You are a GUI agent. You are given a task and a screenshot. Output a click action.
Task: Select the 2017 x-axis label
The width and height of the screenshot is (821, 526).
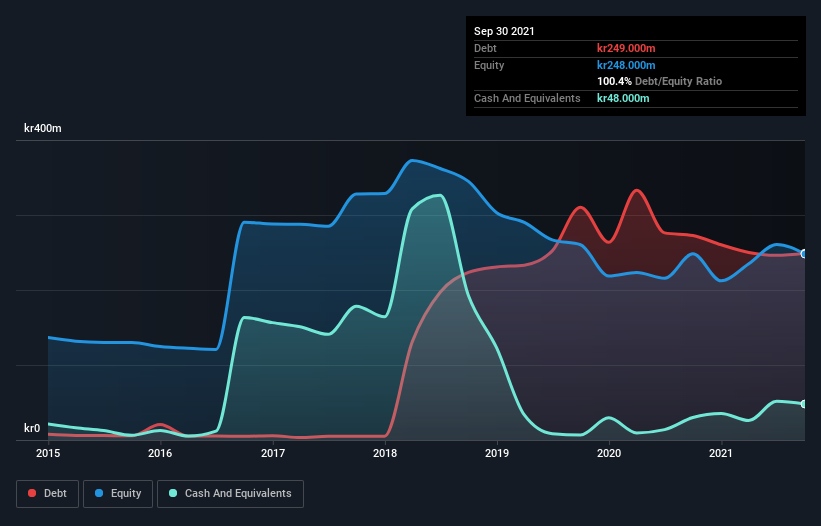(273, 453)
